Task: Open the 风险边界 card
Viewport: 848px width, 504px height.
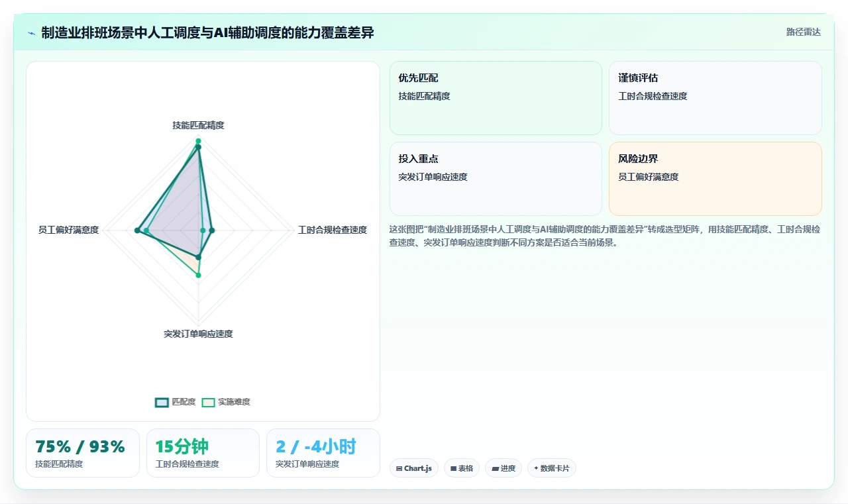Action: pos(715,179)
